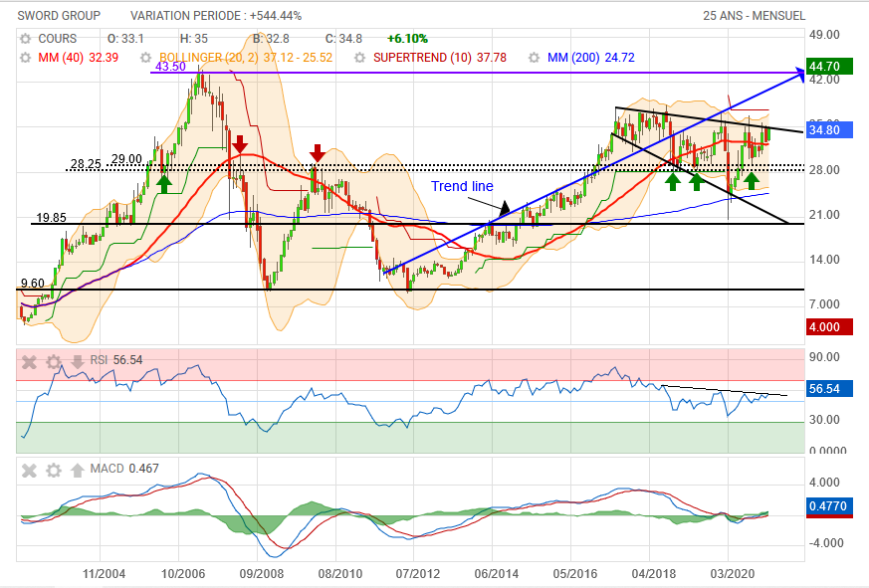The width and height of the screenshot is (869, 588).
Task: Click the MACD 0.4770 value tag on axis
Action: coord(828,506)
